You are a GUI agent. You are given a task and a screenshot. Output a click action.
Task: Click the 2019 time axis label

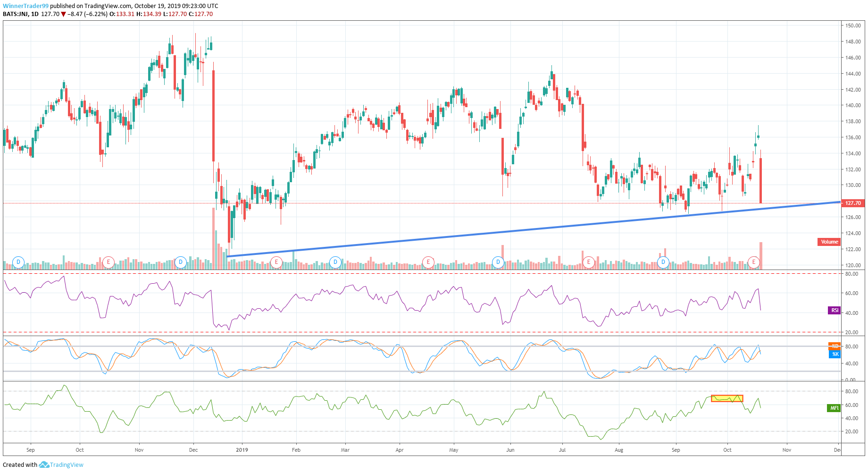[x=242, y=450]
